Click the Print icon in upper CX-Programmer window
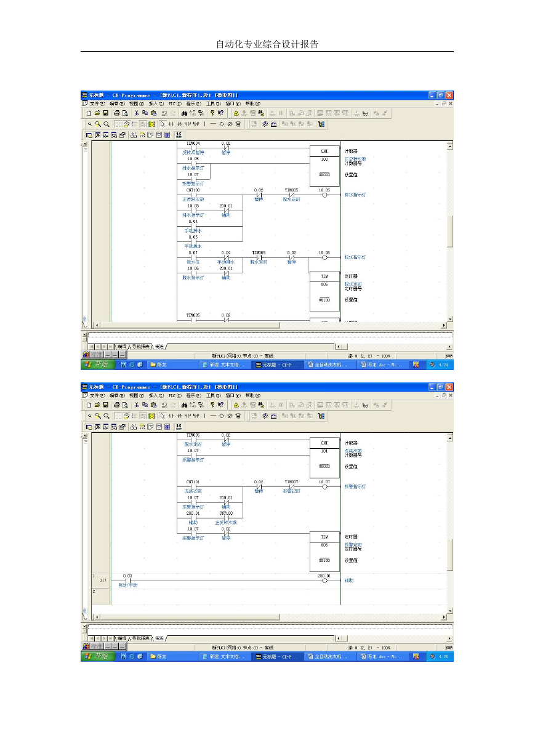Image resolution: width=535 pixels, height=756 pixels. (x=116, y=113)
